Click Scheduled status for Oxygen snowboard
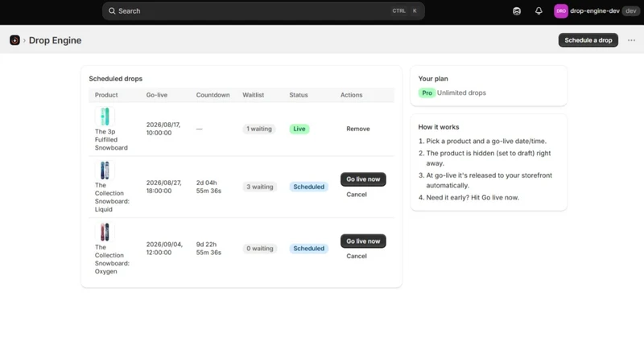Viewport: 644px width, 362px height. pyautogui.click(x=308, y=249)
